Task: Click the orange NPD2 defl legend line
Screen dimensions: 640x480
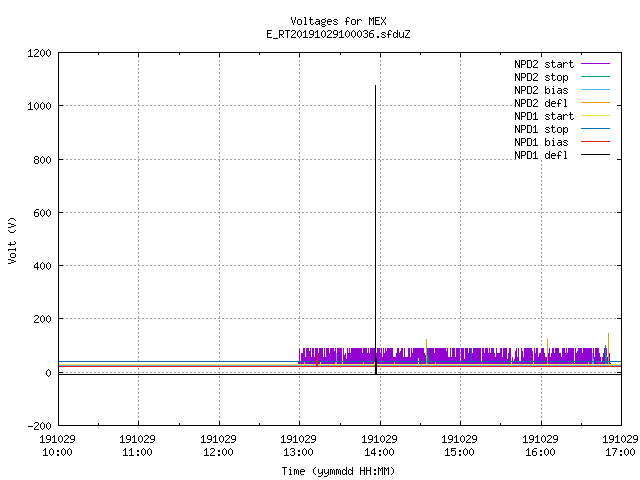Action: 595,103
